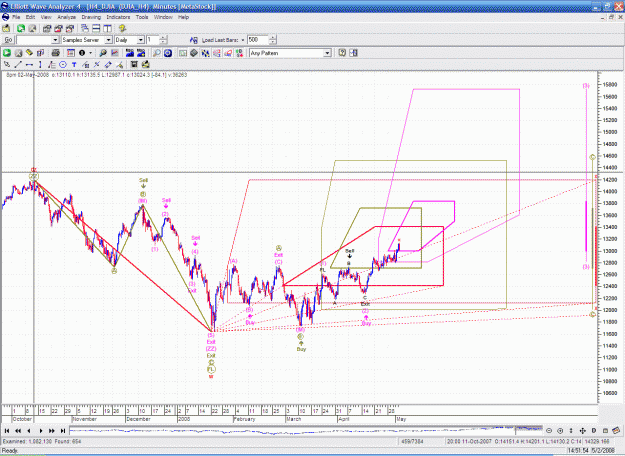Open the Edit menu
This screenshot has height=456, width=625.
30,17
